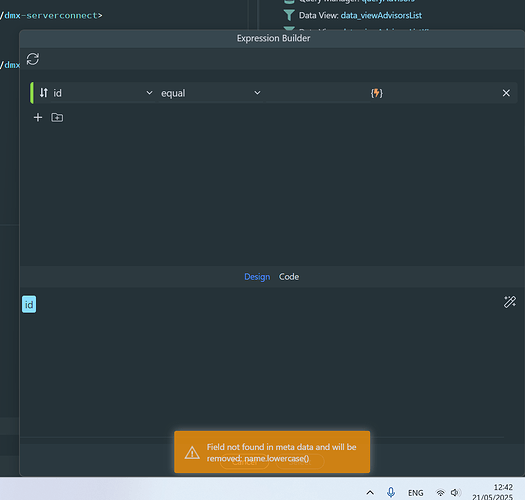Open the volume control in taskbar
The image size is (525, 500).
pos(455,492)
